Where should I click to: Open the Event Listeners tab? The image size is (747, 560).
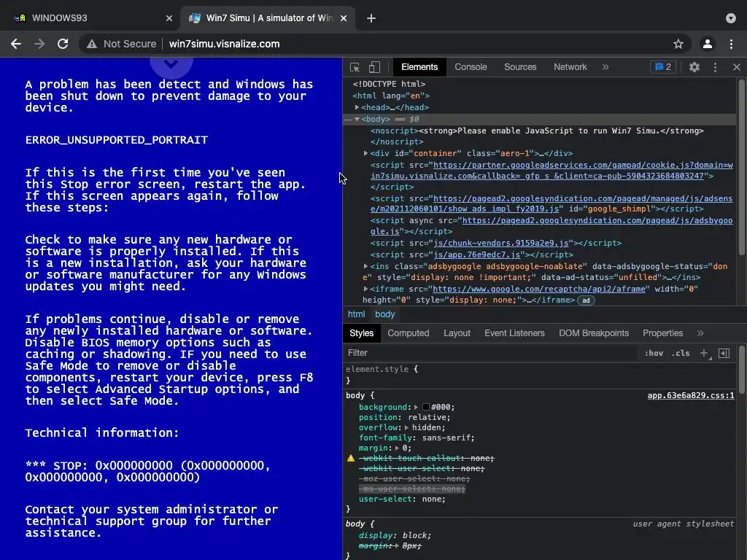pos(514,333)
